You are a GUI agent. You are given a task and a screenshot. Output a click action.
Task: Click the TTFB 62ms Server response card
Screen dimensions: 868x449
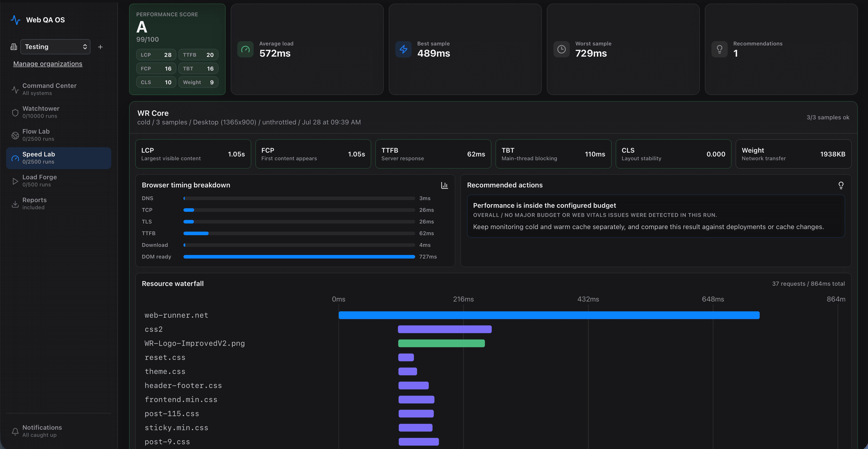click(x=433, y=154)
